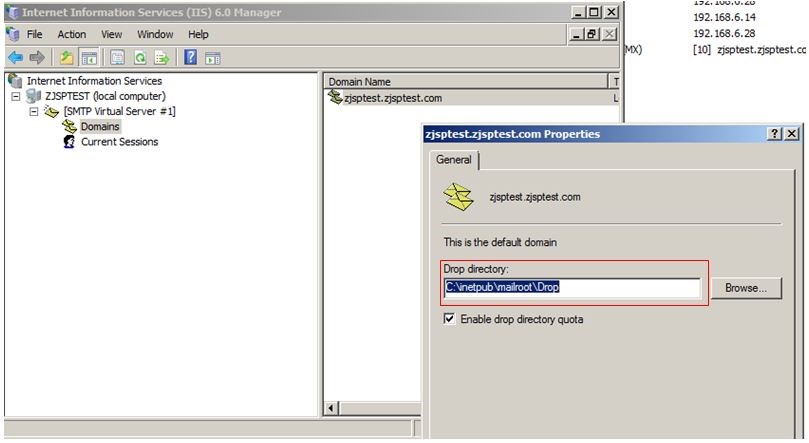This screenshot has width=809, height=443.
Task: Open the Action menu
Action: click(72, 35)
